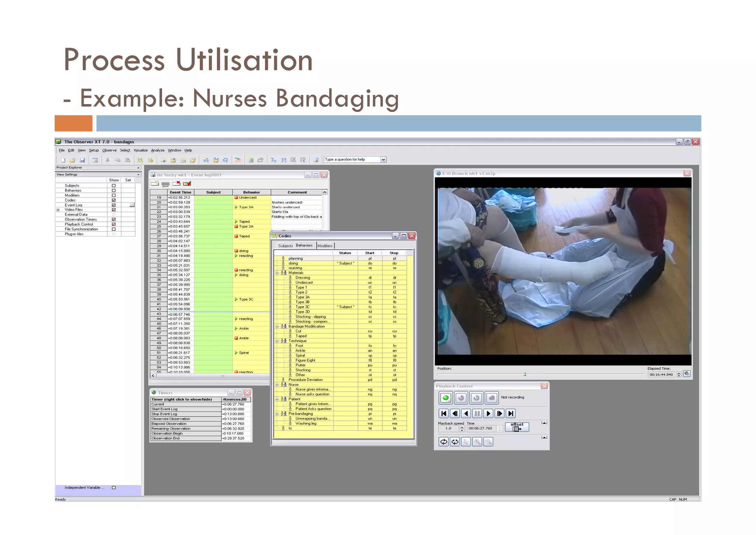Switch to Subjects tab in Codes
The width and height of the screenshot is (756, 535).
tap(285, 246)
